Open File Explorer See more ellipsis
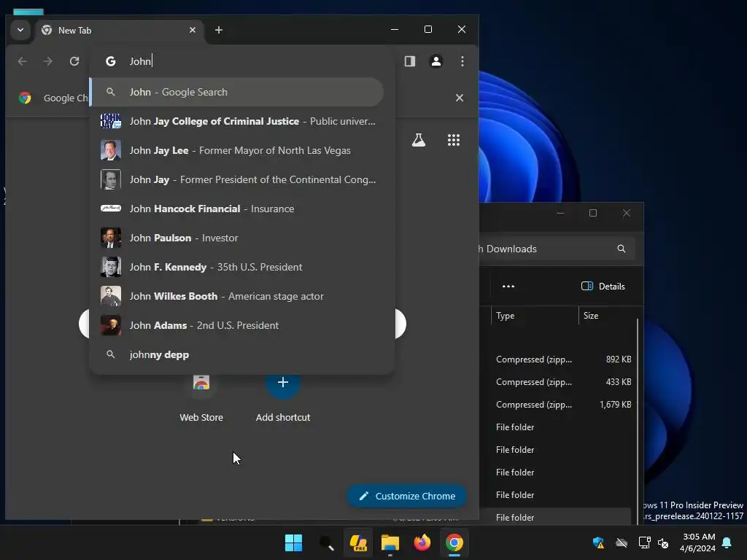747x560 pixels. 508,286
